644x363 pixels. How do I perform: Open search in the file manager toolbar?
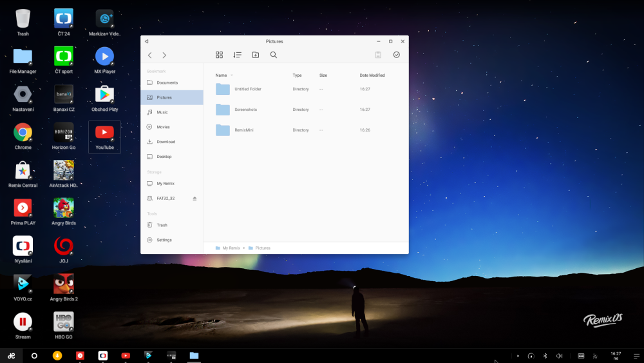274,55
